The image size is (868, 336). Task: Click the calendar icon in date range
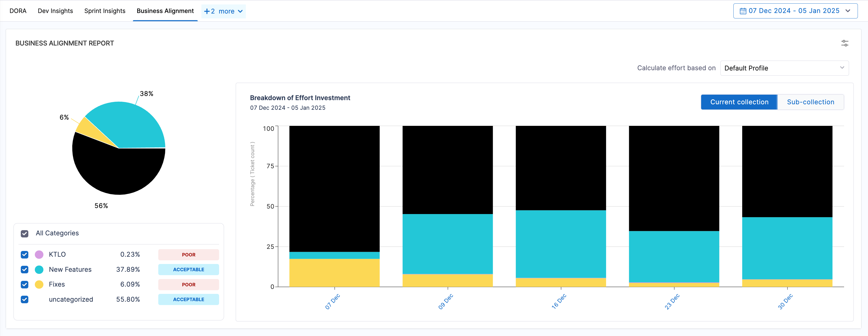pyautogui.click(x=743, y=11)
